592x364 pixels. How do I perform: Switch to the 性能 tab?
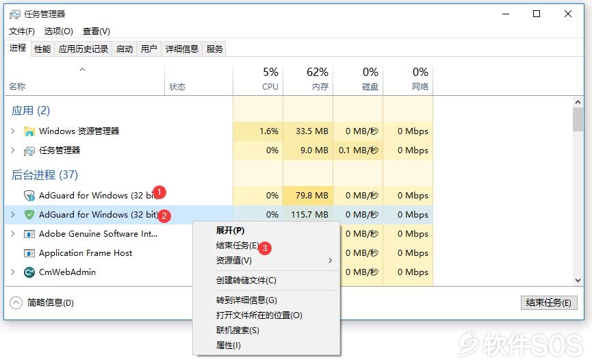pos(42,49)
